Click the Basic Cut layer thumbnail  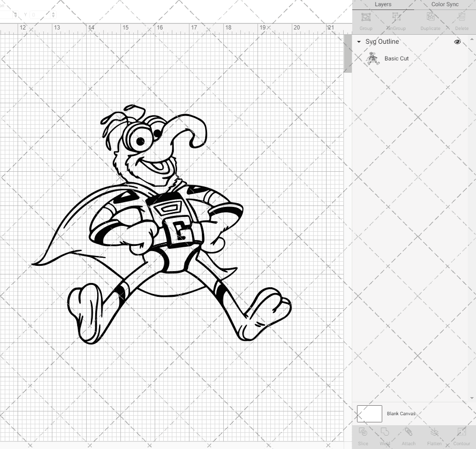tap(373, 59)
